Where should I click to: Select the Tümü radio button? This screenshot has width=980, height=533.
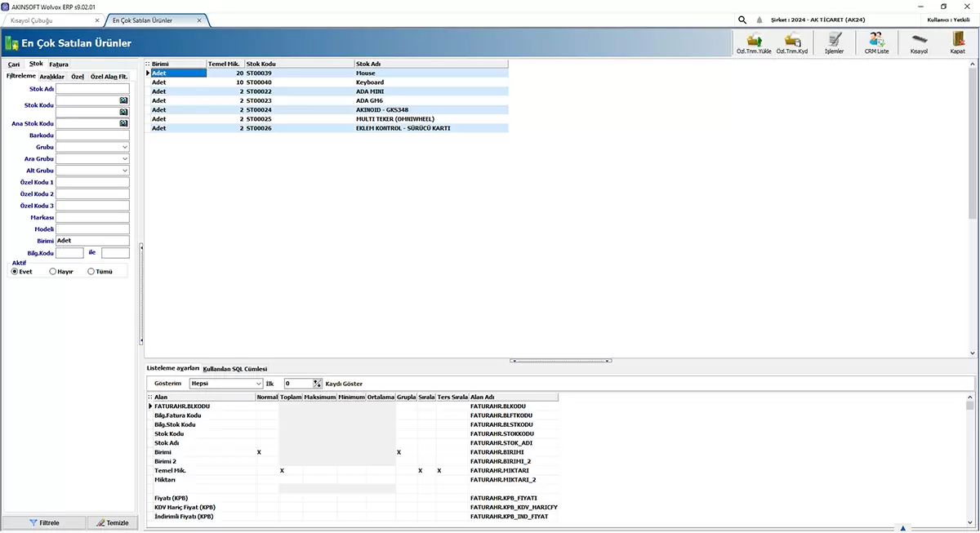[x=90, y=271]
